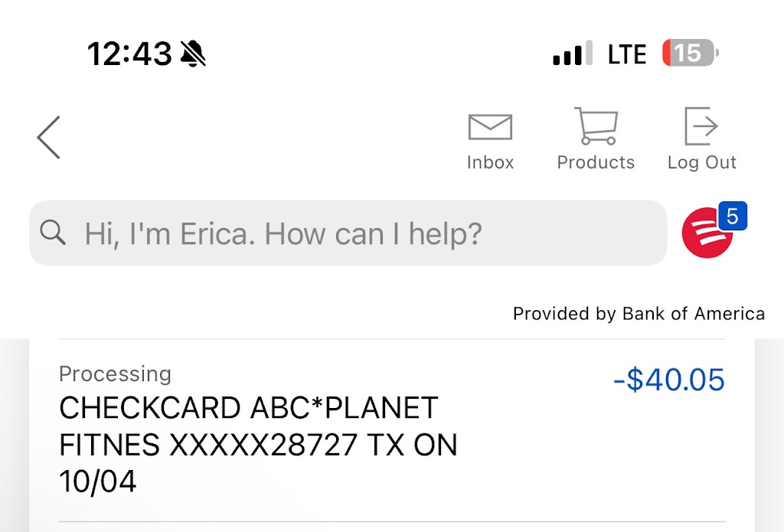Choose the Log Out text label
Image resolution: width=784 pixels, height=532 pixels.
[x=701, y=162]
